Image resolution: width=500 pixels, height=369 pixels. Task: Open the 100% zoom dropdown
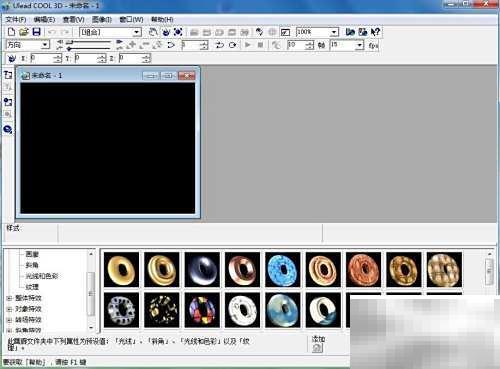coord(334,32)
